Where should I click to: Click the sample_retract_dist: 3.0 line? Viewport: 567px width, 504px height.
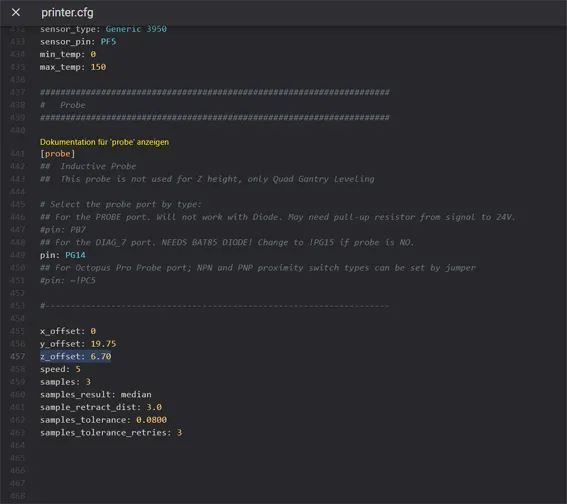pyautogui.click(x=101, y=407)
